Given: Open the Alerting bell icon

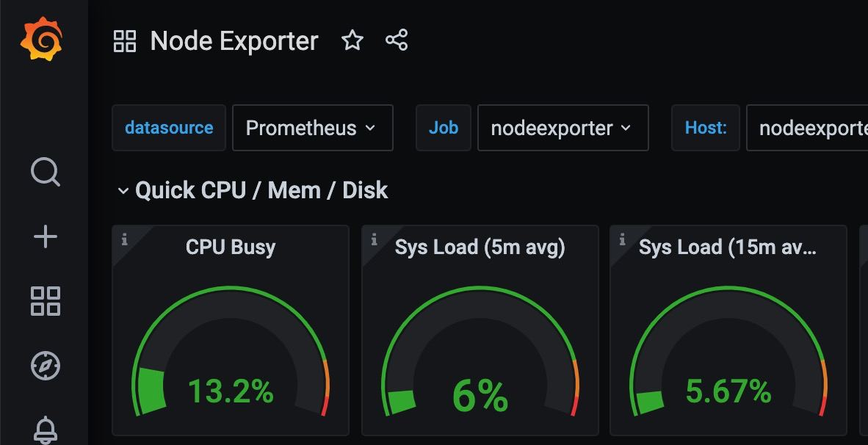Looking at the screenshot, I should pyautogui.click(x=46, y=430).
